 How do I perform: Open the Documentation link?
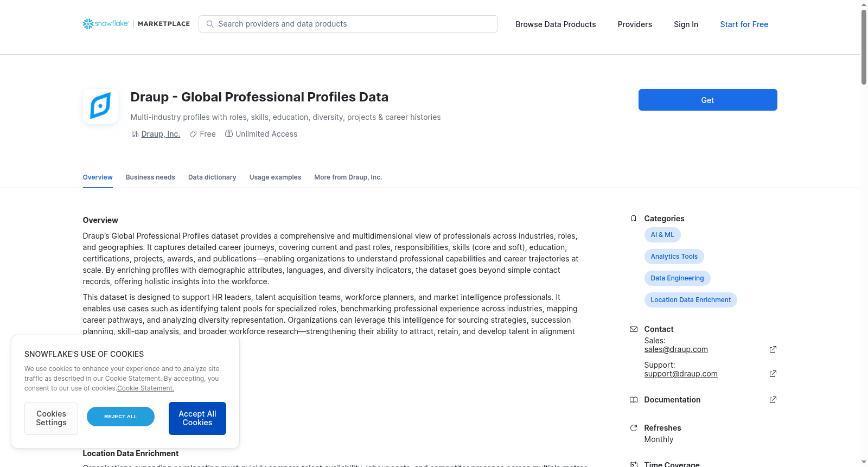pyautogui.click(x=672, y=400)
